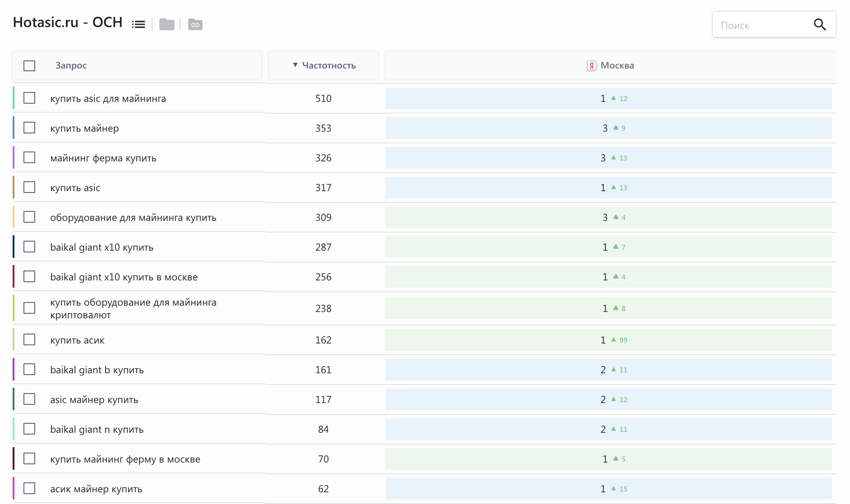
Task: Click the 'асик майнер купить' color marker
Action: [x=14, y=488]
